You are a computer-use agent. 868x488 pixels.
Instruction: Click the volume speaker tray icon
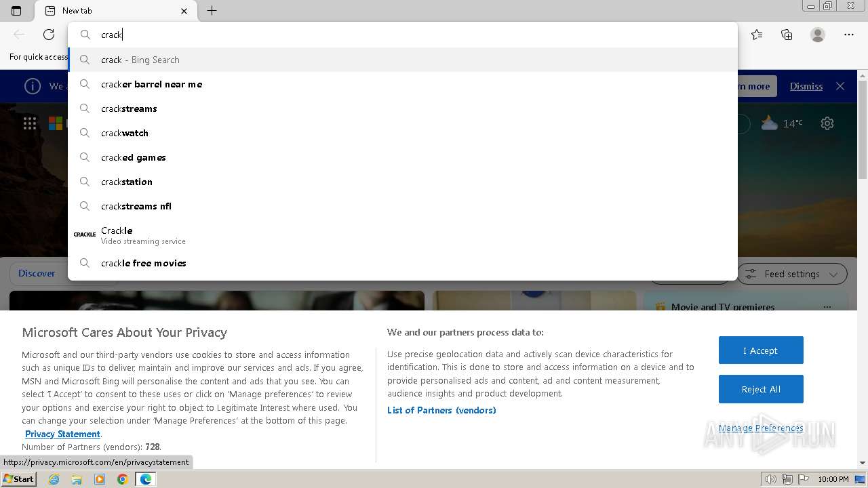pyautogui.click(x=771, y=479)
